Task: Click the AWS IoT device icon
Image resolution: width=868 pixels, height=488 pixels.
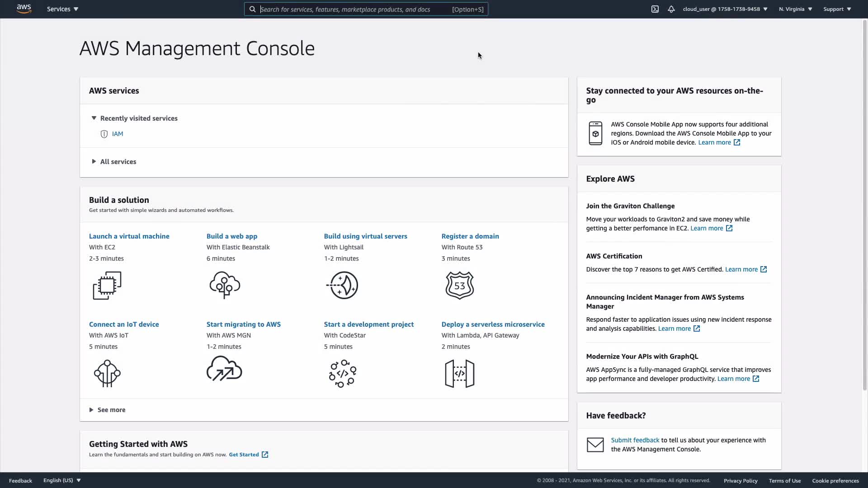Action: 107,373
